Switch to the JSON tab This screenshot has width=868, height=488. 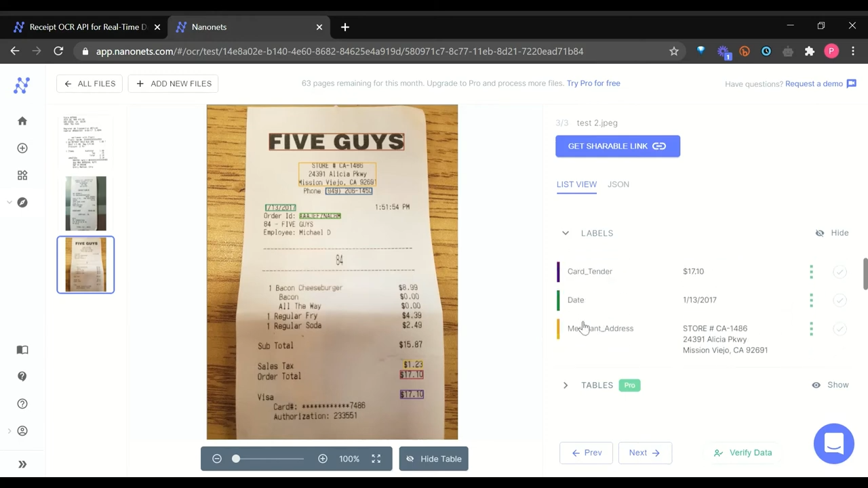pos(618,184)
